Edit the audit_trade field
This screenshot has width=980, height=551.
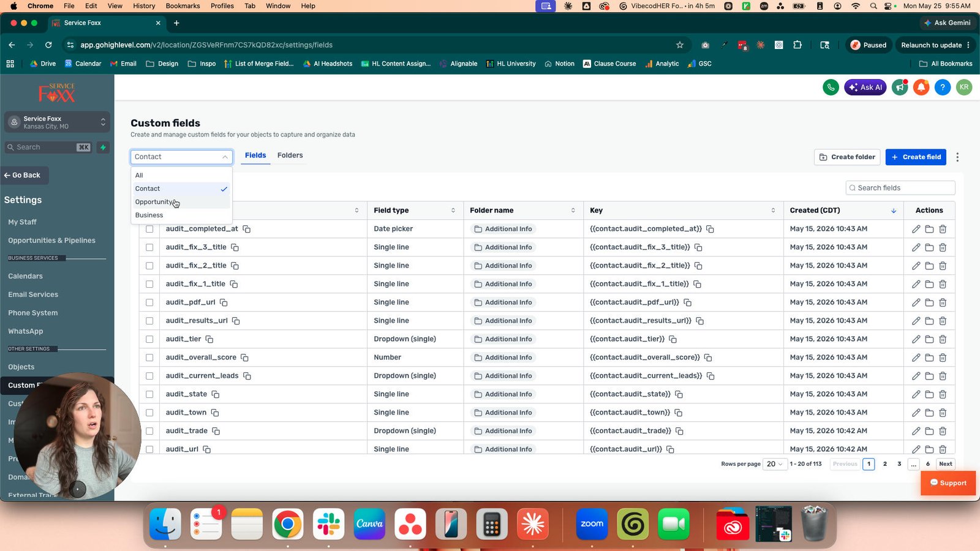pos(916,431)
